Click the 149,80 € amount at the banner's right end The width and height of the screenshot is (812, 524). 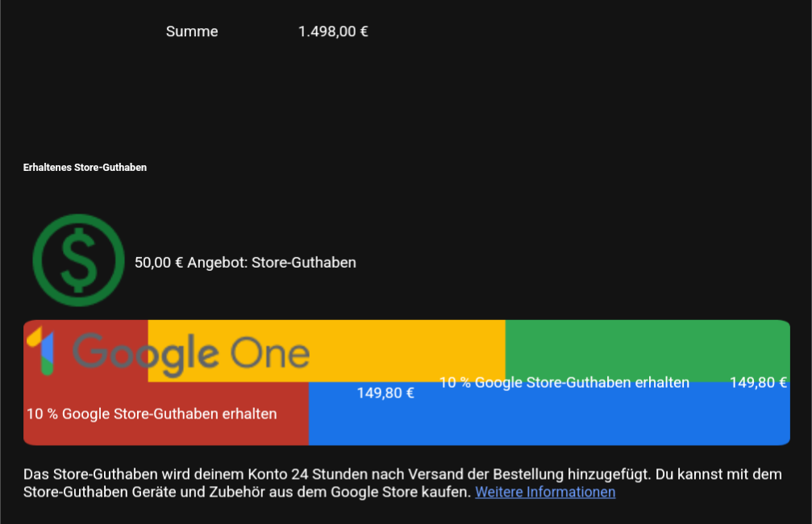pyautogui.click(x=758, y=383)
